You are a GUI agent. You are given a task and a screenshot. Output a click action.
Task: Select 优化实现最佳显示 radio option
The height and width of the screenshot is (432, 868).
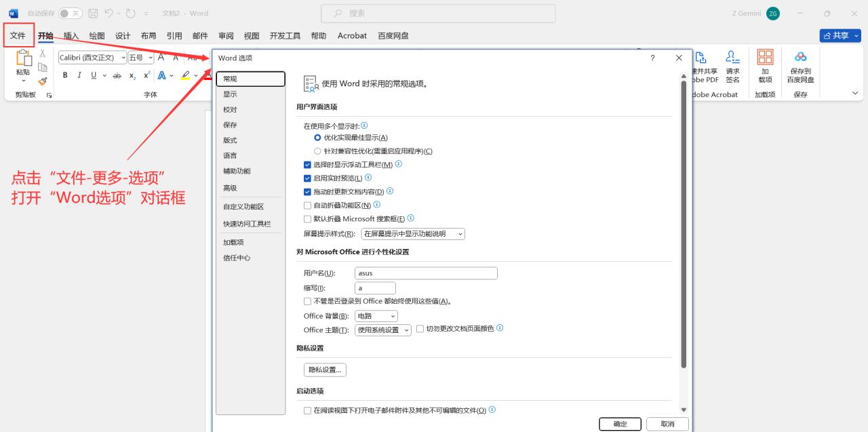(x=317, y=138)
